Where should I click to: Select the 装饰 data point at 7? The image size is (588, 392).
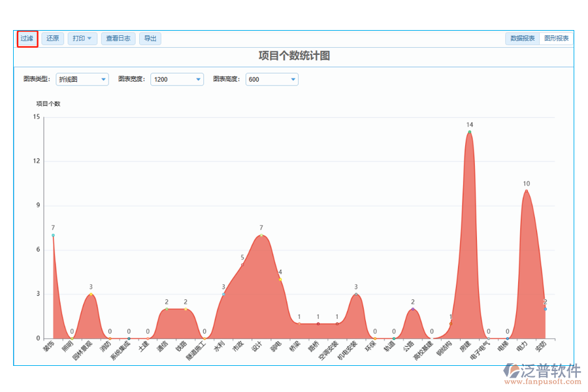(53, 235)
